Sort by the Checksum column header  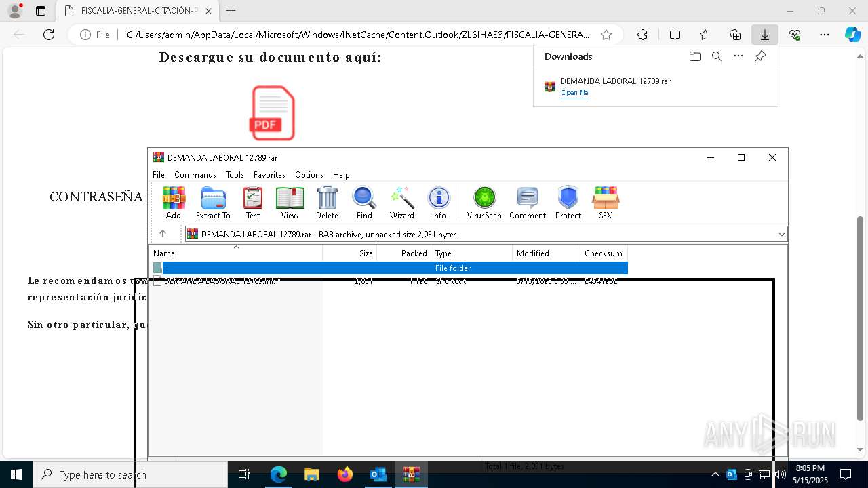click(604, 253)
